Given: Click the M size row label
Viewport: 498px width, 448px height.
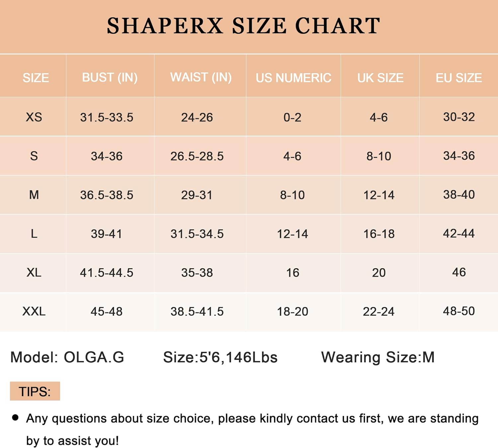Looking at the screenshot, I should pyautogui.click(x=34, y=195).
